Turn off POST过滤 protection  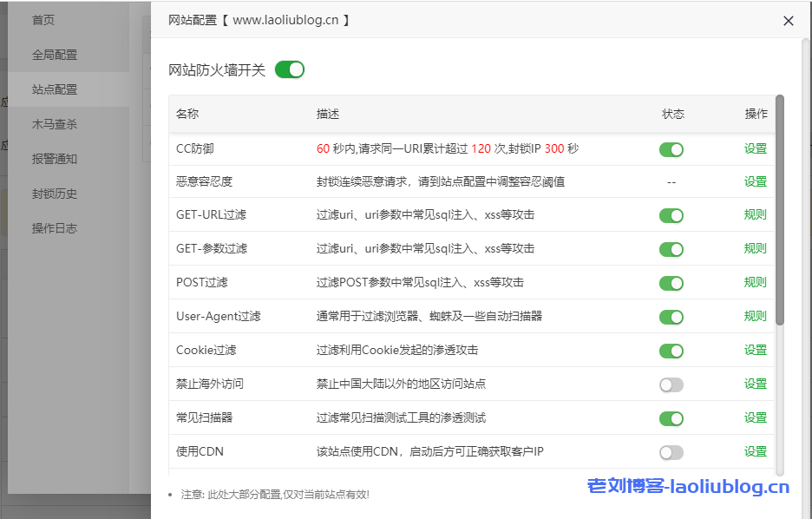(671, 281)
